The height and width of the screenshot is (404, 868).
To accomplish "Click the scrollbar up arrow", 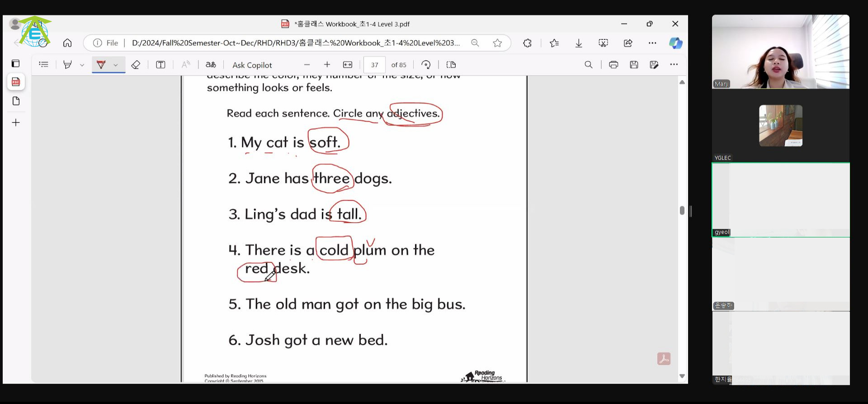I will [682, 82].
